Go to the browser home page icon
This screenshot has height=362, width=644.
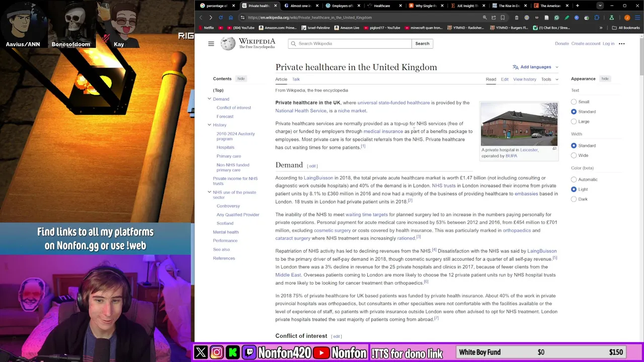230,18
